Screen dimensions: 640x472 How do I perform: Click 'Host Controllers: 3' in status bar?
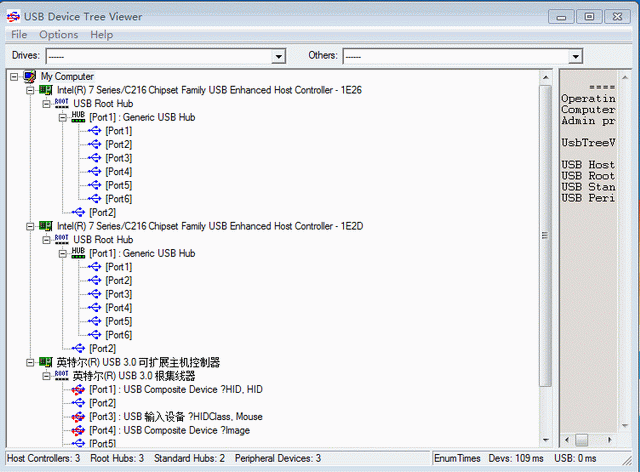click(43, 458)
